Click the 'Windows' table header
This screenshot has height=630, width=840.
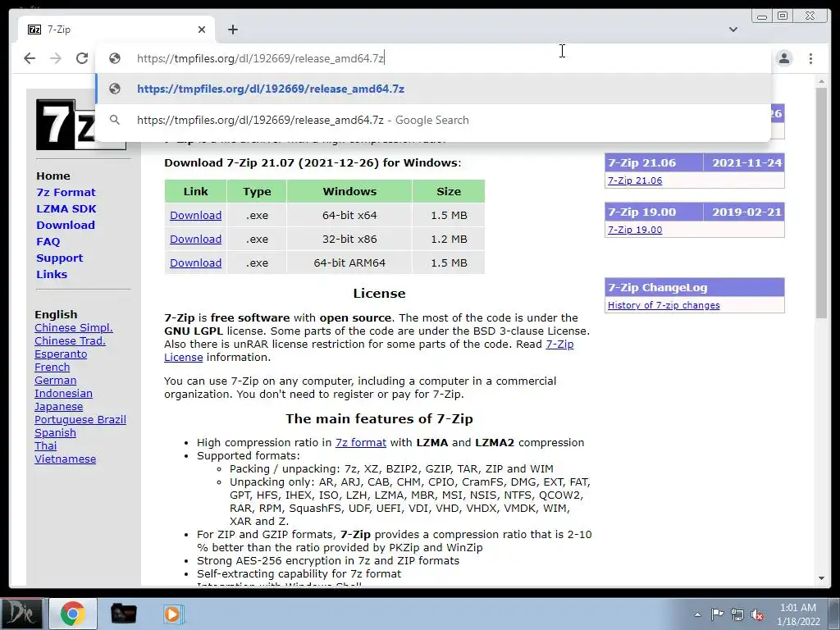(349, 191)
